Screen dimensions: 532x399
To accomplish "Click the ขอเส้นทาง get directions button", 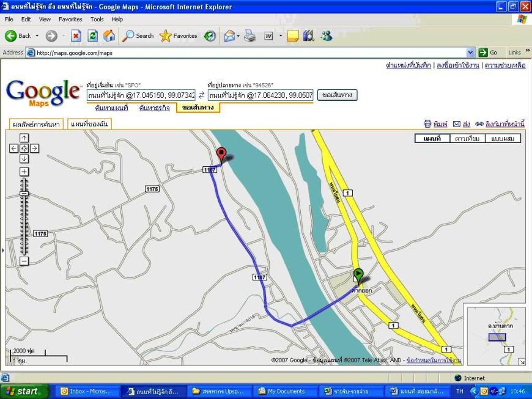I will (x=337, y=95).
